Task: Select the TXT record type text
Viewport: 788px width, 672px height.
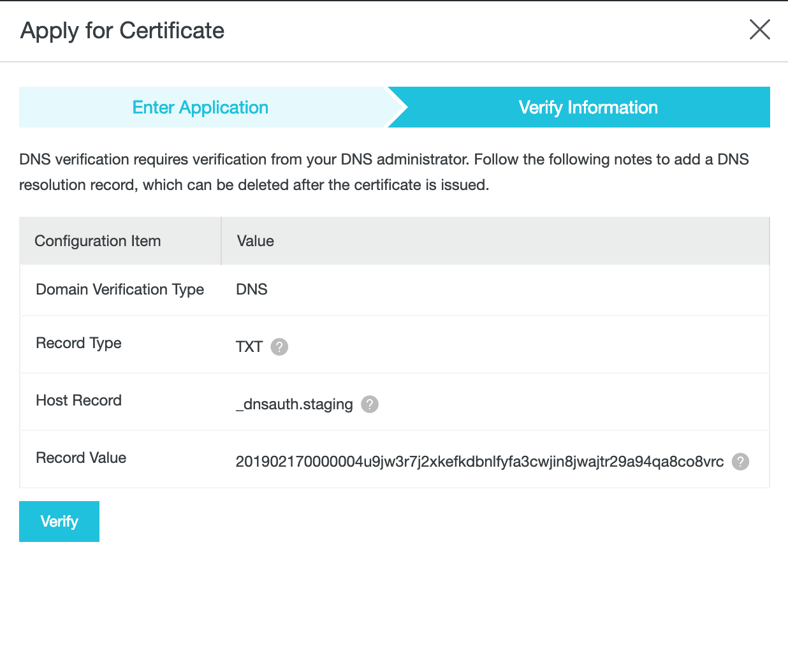Action: point(249,347)
